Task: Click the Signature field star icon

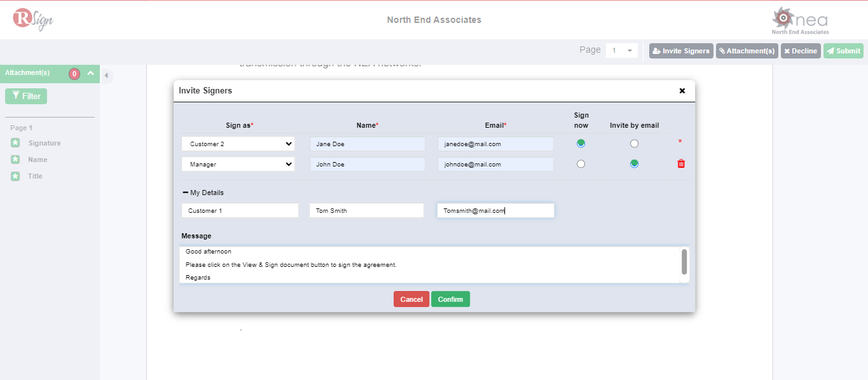Action: point(15,143)
